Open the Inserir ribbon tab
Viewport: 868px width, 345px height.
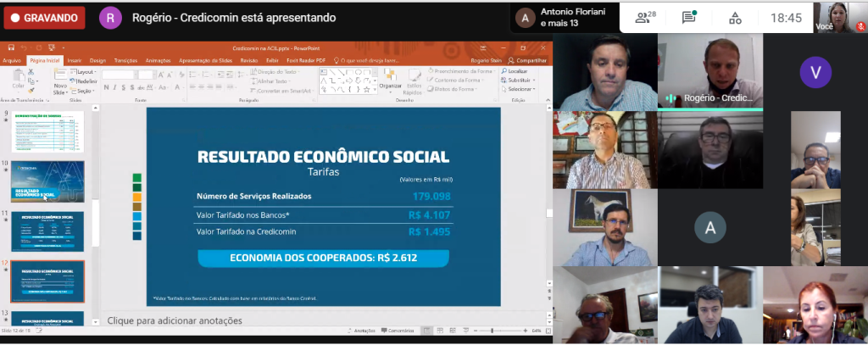coord(75,60)
